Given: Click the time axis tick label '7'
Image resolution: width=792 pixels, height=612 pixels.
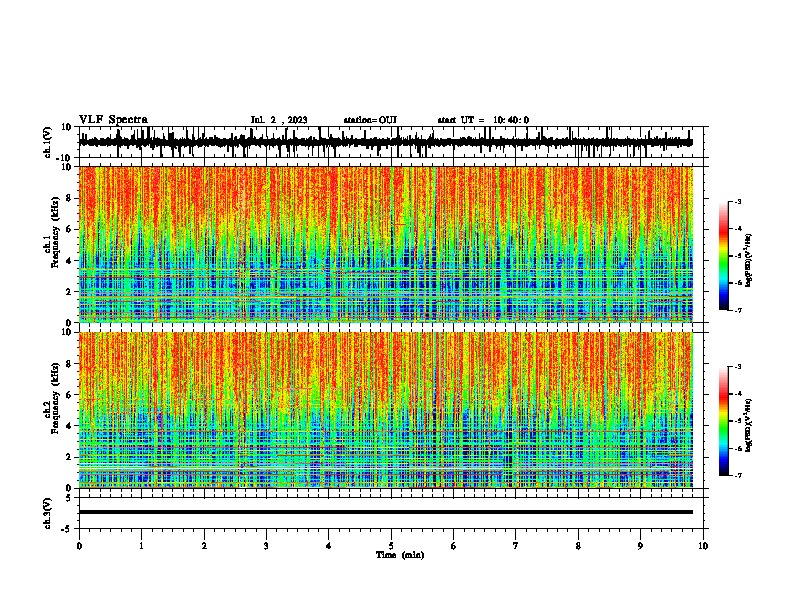Looking at the screenshot, I should [x=516, y=546].
